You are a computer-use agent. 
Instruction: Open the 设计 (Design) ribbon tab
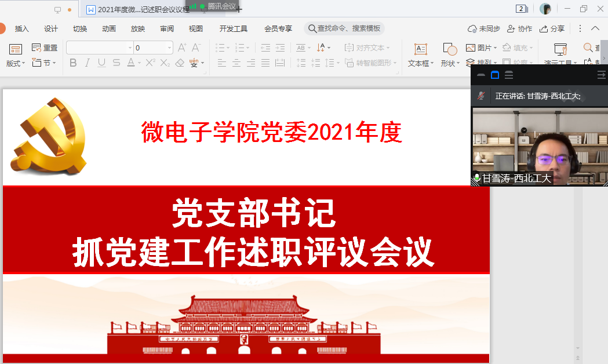(x=51, y=28)
